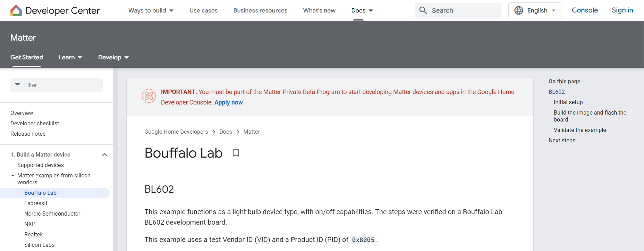Select Nordic Semiconductor in sidebar
The height and width of the screenshot is (251, 644).
52,214
